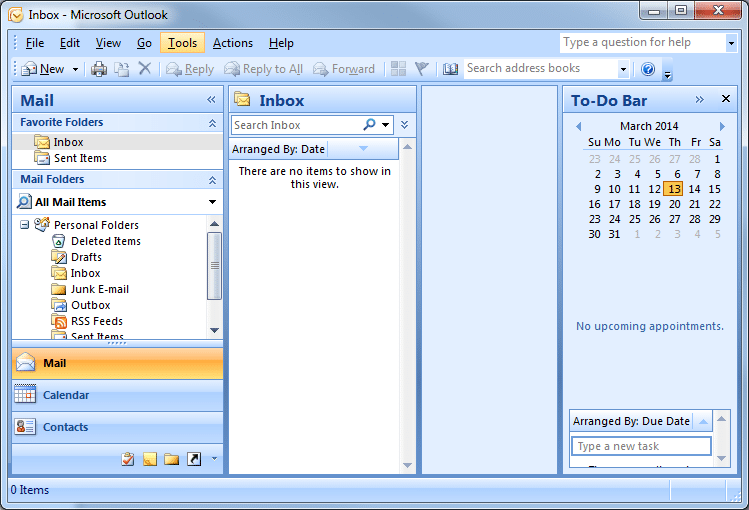
Task: Open the Configure buttons dropdown arrow
Action: pyautogui.click(x=214, y=459)
